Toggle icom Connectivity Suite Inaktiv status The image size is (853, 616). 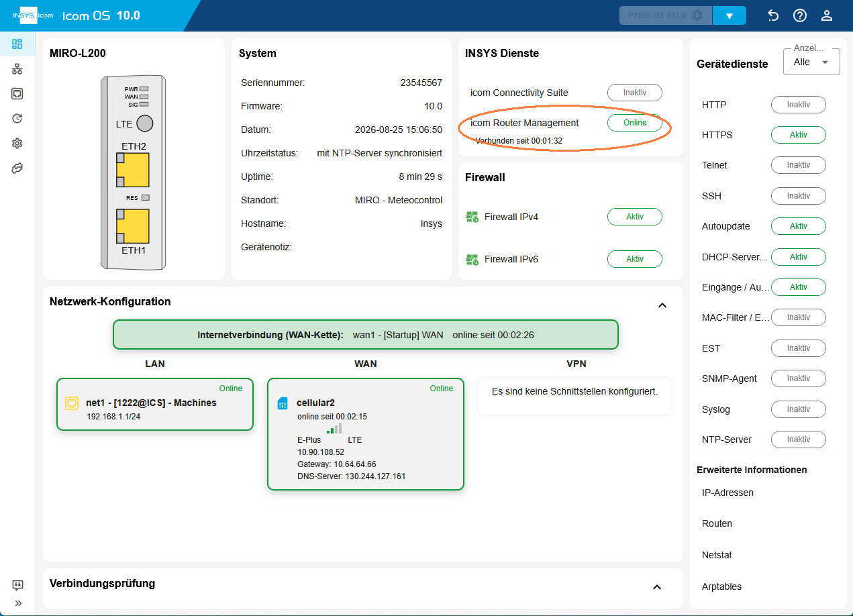point(635,93)
